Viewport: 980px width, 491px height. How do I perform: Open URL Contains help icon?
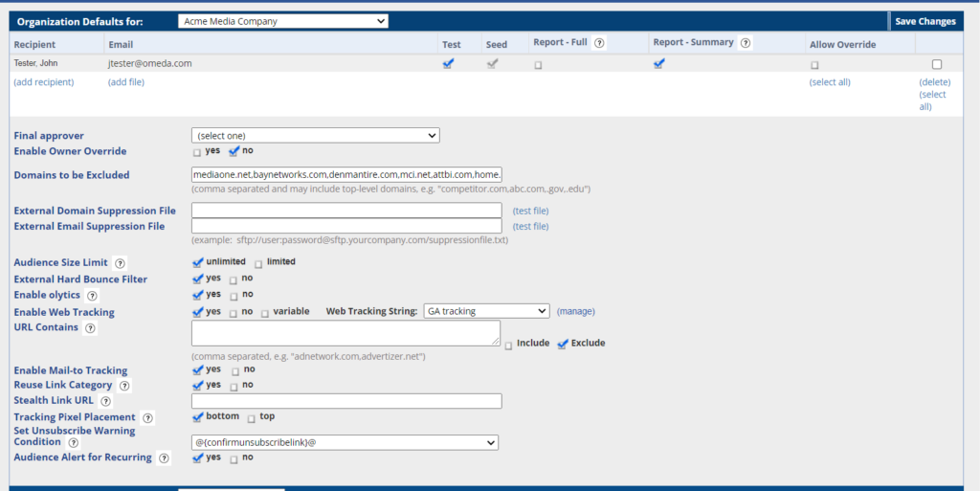point(90,328)
